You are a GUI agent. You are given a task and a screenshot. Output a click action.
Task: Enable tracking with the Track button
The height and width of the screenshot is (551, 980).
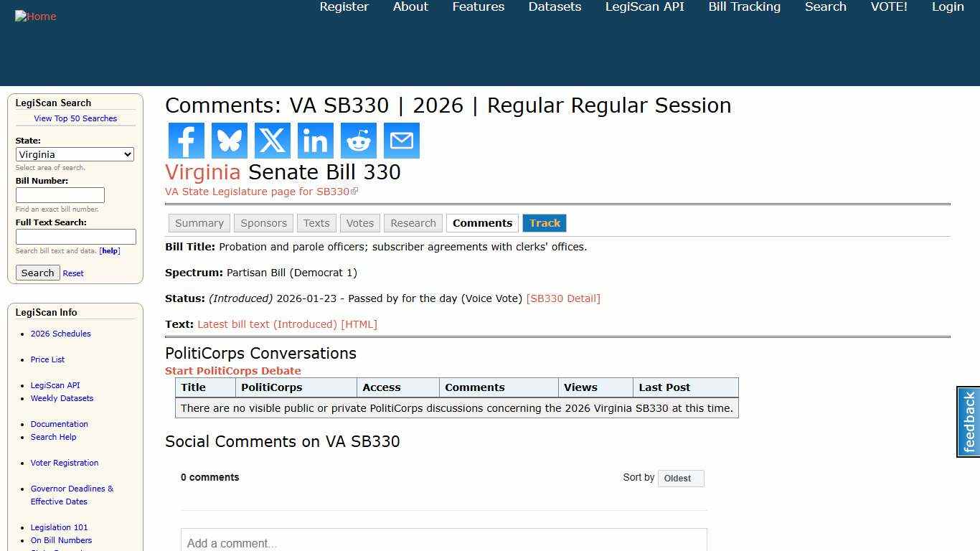click(545, 222)
